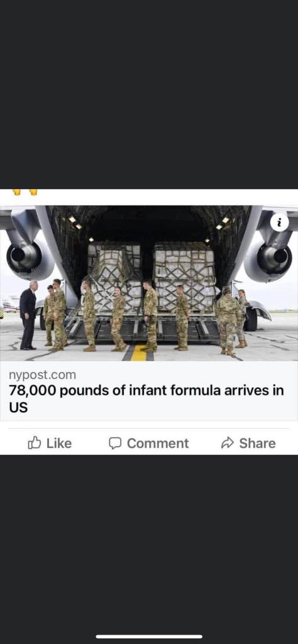Open the nypost.com source link
The height and width of the screenshot is (644, 298).
pyautogui.click(x=42, y=374)
